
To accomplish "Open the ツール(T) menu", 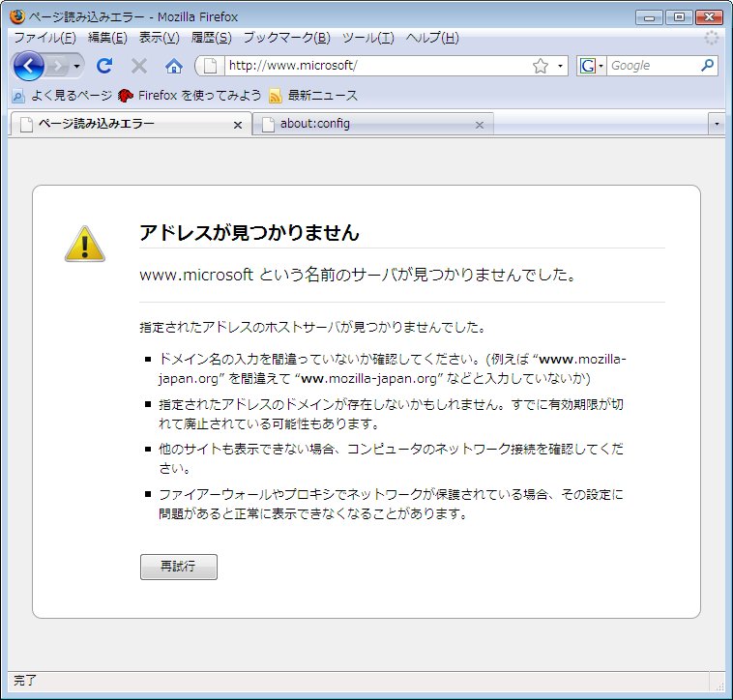I will click(x=367, y=38).
